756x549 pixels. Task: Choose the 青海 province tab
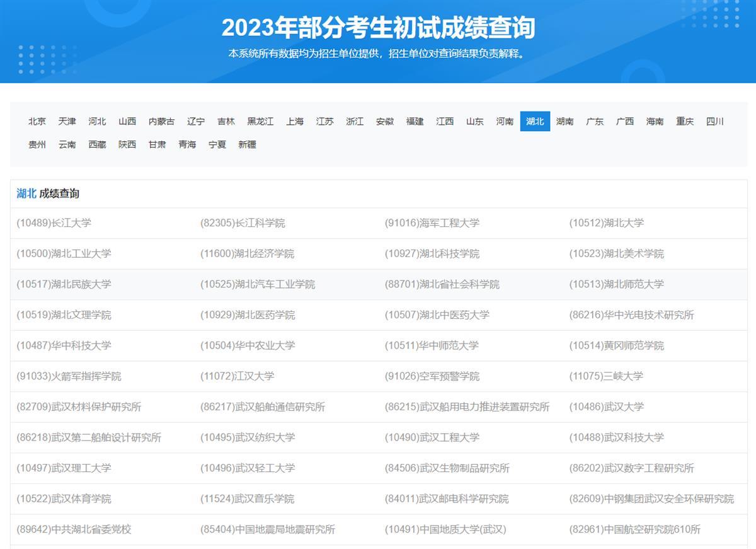tap(188, 144)
